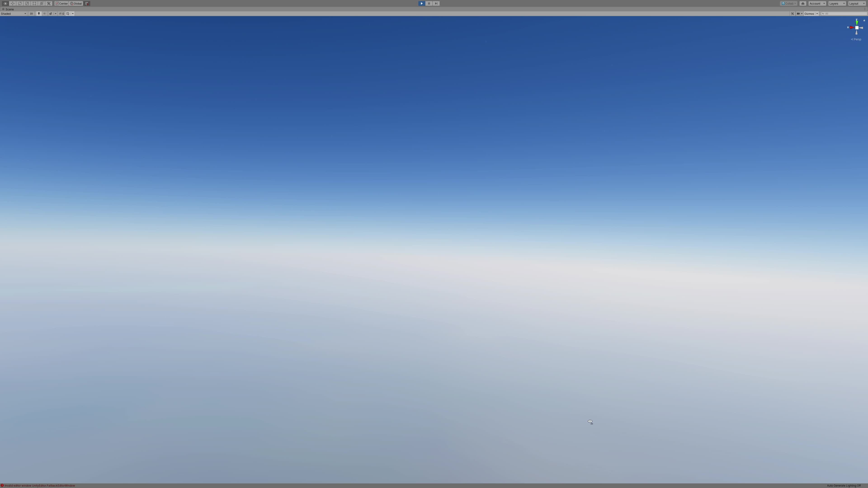Open the custom editor tools icon
Viewport: 868px width, 488px height.
pyautogui.click(x=49, y=3)
